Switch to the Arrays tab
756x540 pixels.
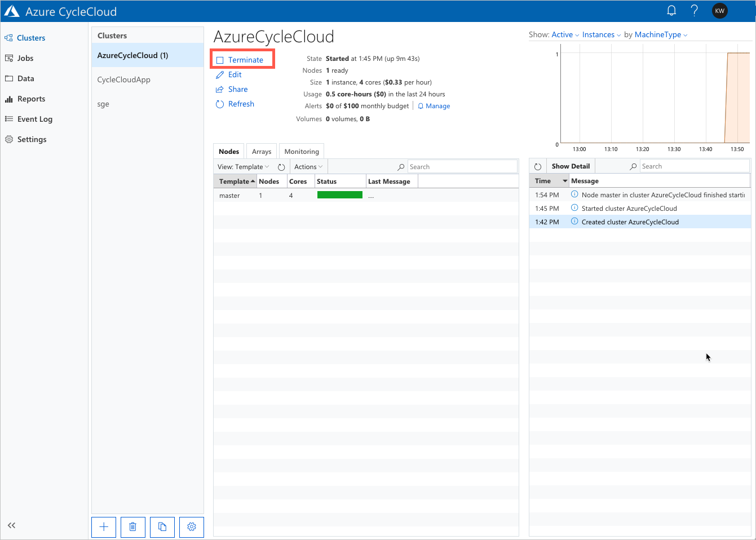coord(262,152)
